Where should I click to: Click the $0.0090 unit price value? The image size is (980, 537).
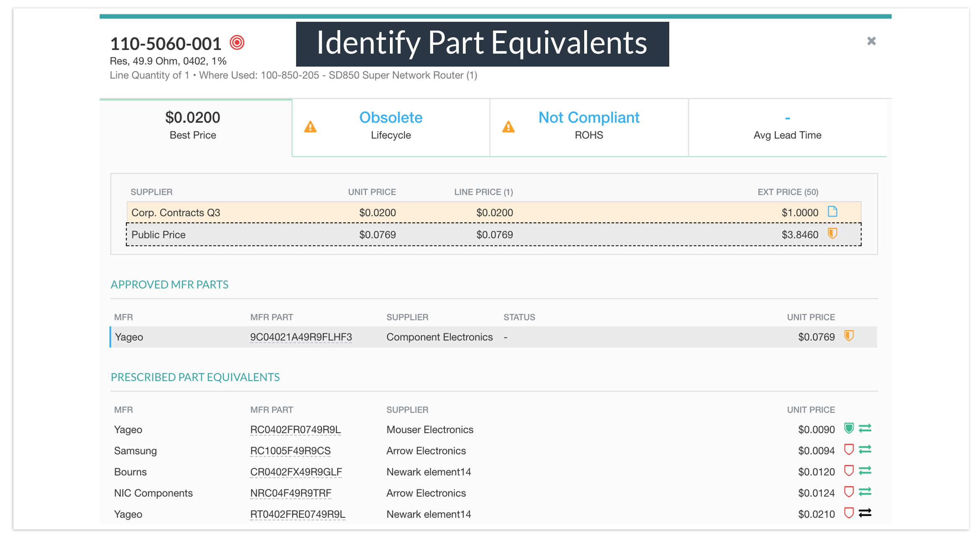(x=816, y=430)
